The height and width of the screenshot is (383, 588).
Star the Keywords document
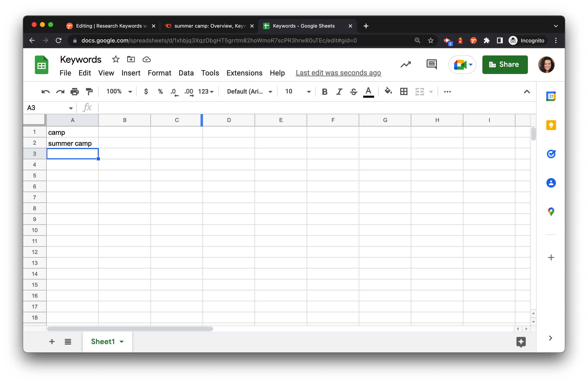116,59
